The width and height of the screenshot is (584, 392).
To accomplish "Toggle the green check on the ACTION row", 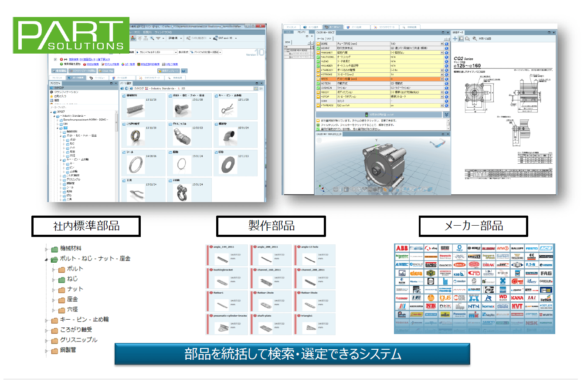I will coord(318,83).
